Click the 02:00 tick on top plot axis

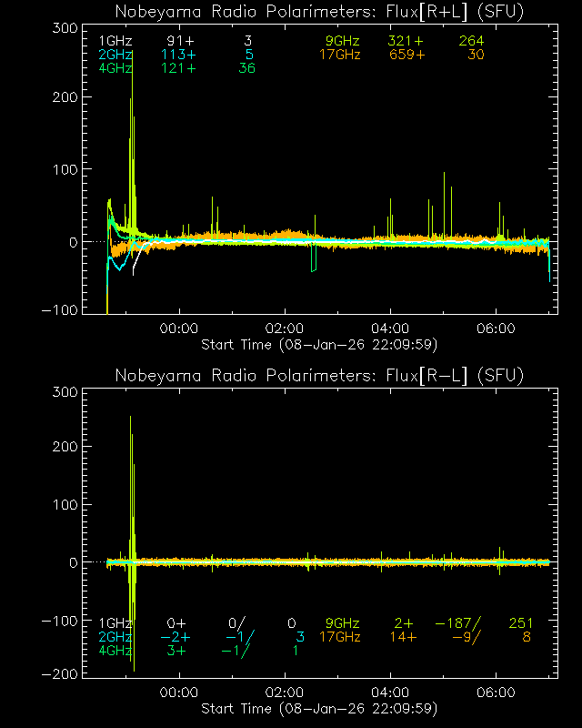[x=284, y=329]
